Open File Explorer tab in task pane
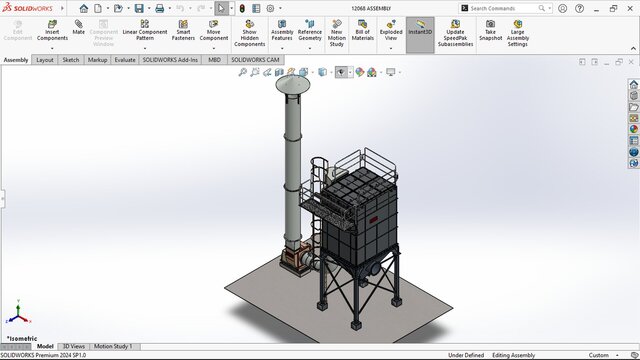 point(633,107)
